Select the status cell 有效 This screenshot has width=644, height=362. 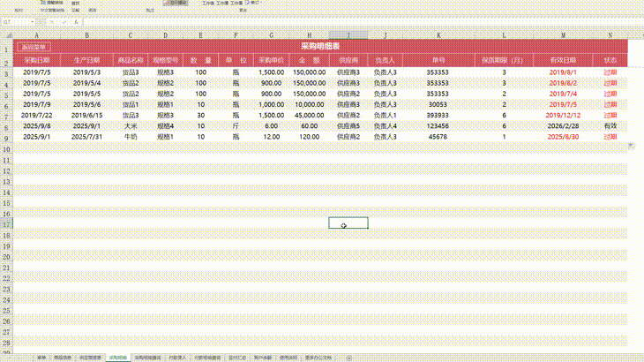pos(610,126)
